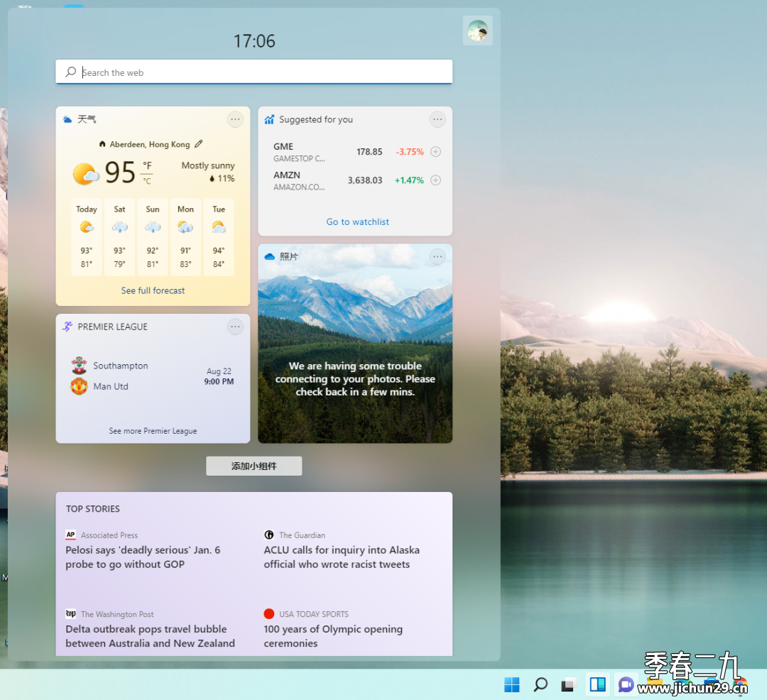Screen dimensions: 767x700
Task: Click the 添加小组件 add widgets button
Action: (254, 466)
